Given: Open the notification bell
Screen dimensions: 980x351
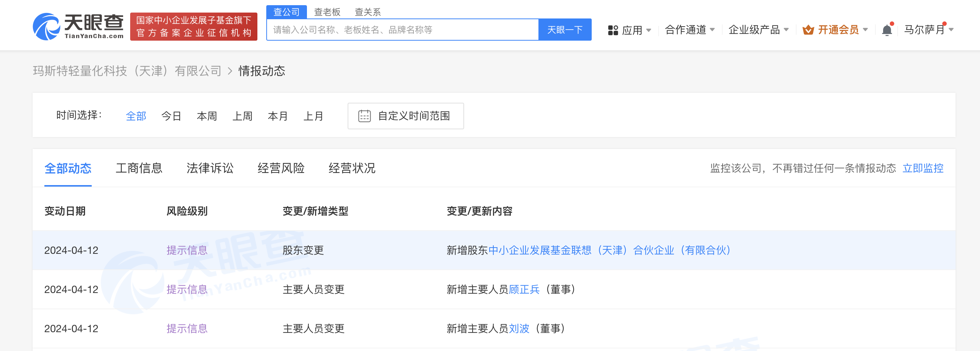Looking at the screenshot, I should click(x=886, y=30).
